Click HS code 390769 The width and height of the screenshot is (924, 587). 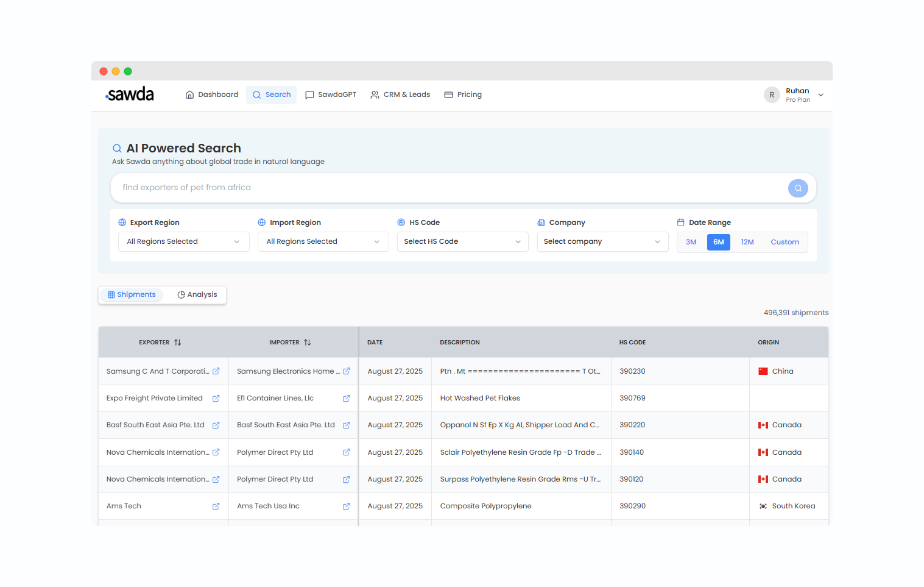pos(632,398)
